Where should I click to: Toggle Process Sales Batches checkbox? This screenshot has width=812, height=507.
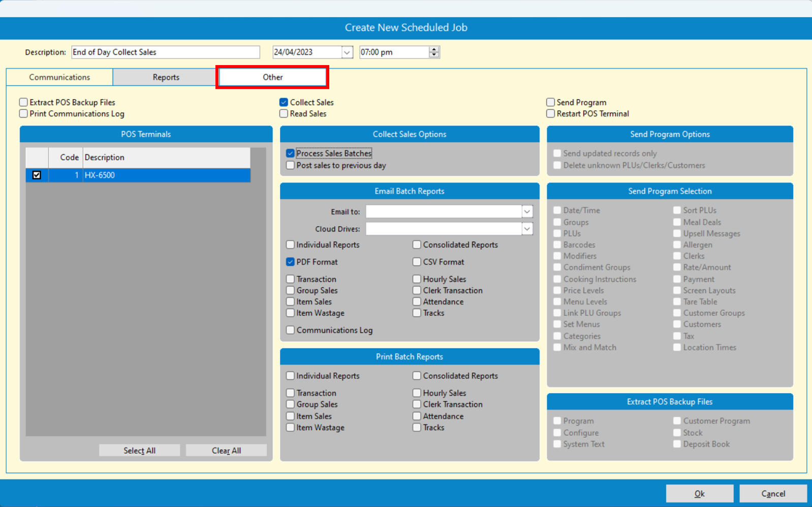tap(291, 154)
